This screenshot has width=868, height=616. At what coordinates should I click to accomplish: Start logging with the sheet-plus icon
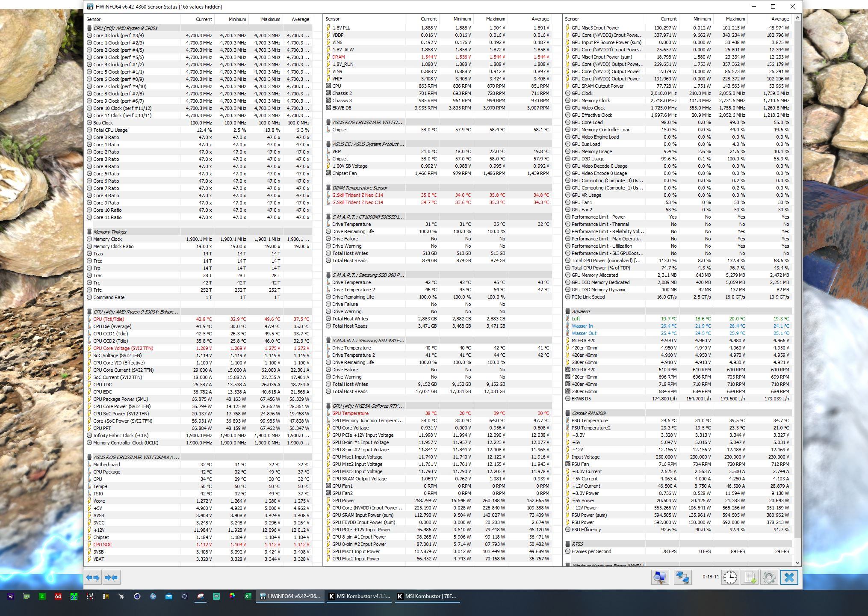coord(750,577)
